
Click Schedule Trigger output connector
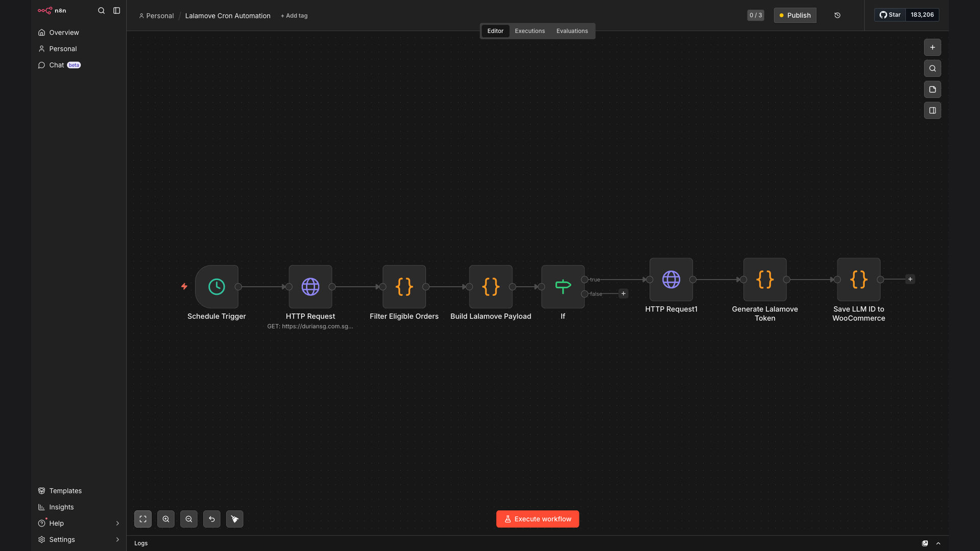tap(238, 287)
